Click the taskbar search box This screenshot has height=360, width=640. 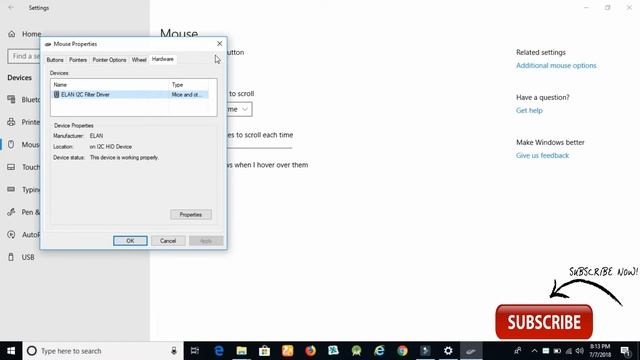(x=103, y=351)
